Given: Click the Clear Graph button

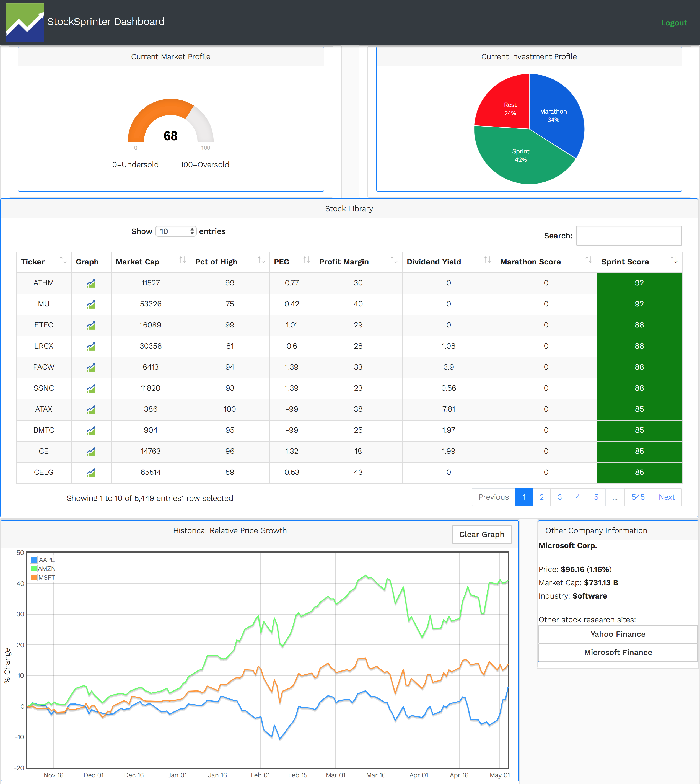Looking at the screenshot, I should tap(481, 535).
